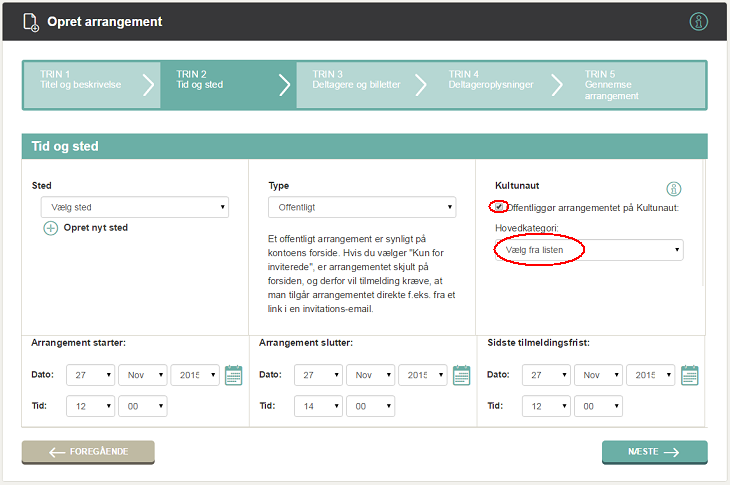
Task: Click the Opret arrangement document icon
Action: [x=31, y=22]
